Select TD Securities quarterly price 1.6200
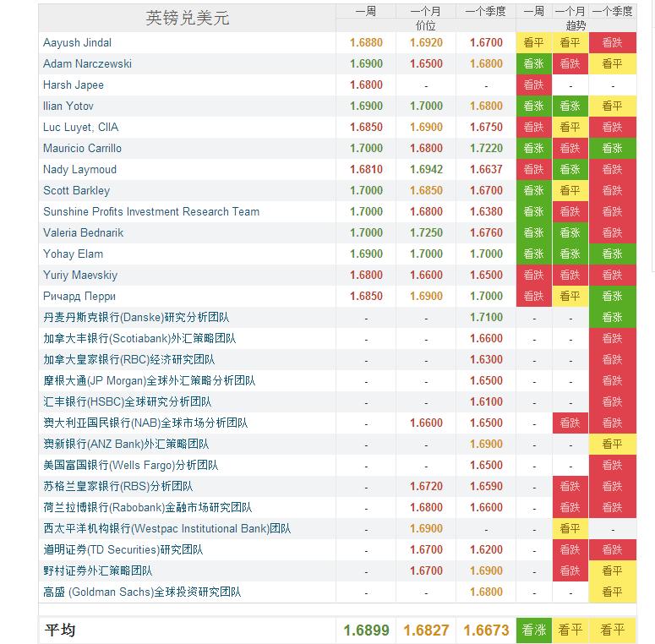 point(486,549)
